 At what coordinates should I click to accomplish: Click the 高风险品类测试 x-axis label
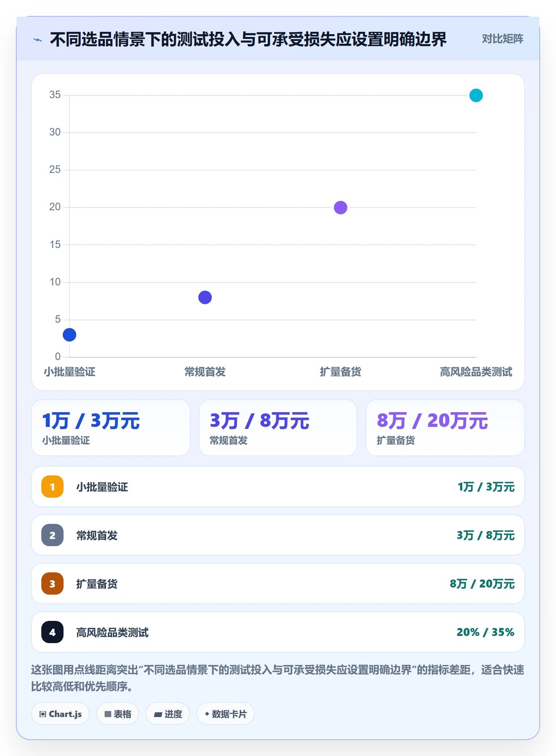(476, 372)
